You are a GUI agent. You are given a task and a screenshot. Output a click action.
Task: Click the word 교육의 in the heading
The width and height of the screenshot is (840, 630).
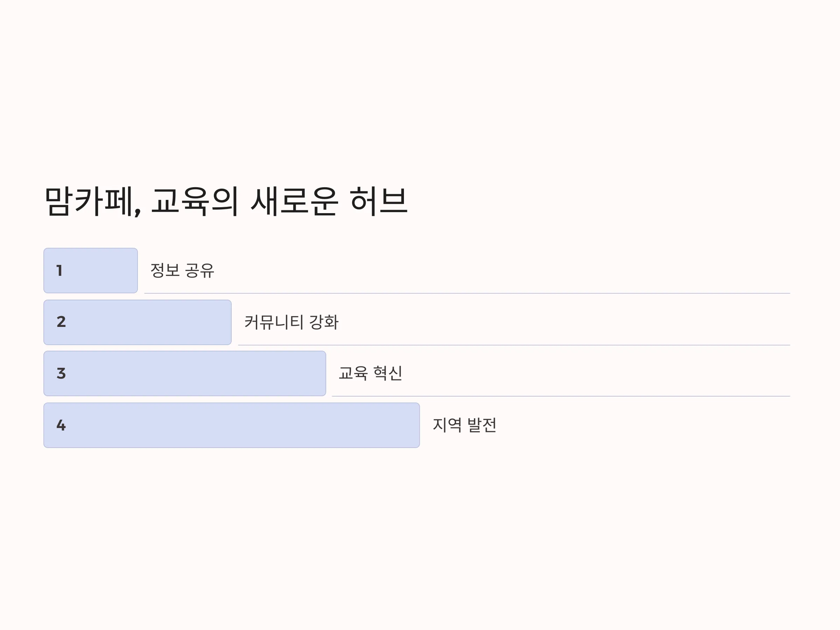coord(195,201)
